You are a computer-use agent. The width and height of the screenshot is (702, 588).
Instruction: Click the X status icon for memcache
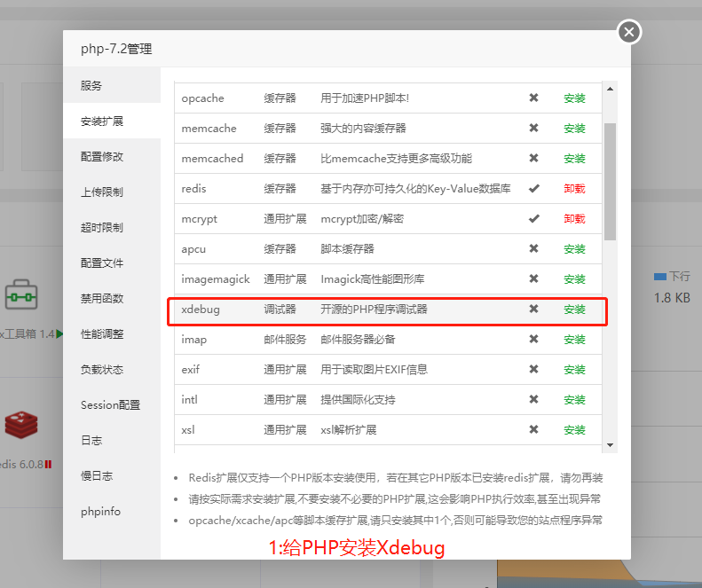click(533, 128)
